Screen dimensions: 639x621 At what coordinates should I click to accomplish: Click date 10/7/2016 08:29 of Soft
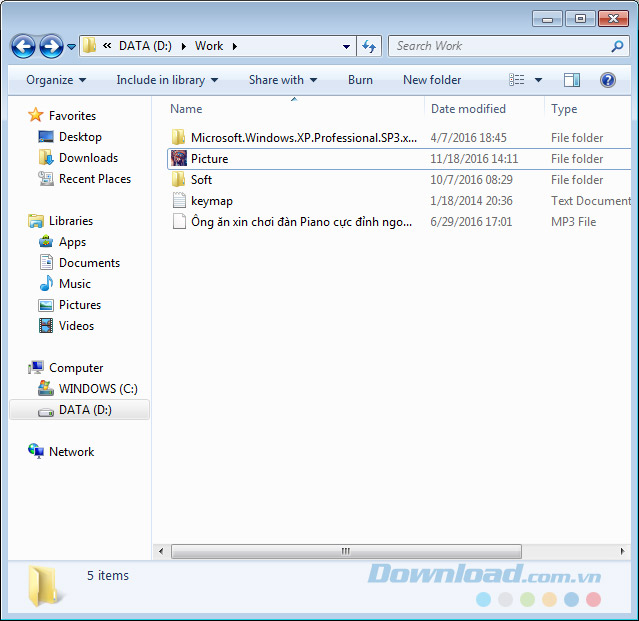(471, 180)
